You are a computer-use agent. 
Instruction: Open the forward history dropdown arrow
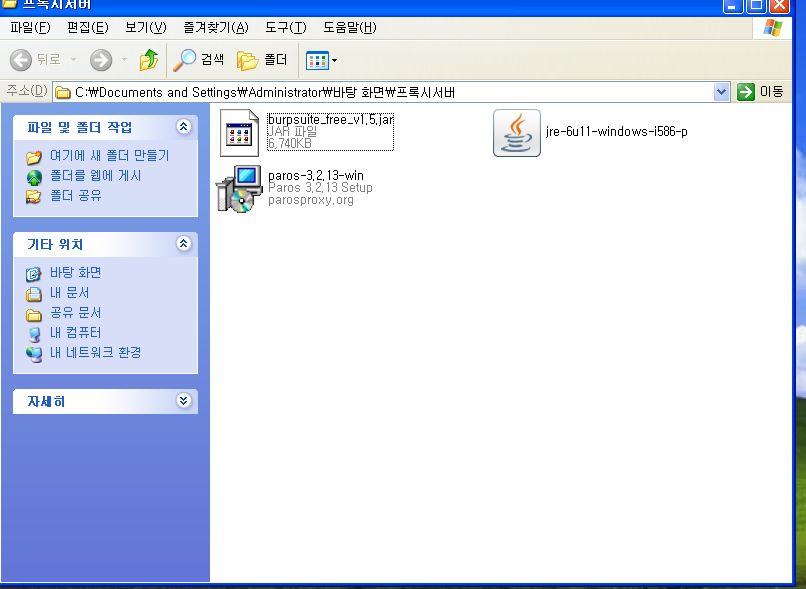coord(124,60)
